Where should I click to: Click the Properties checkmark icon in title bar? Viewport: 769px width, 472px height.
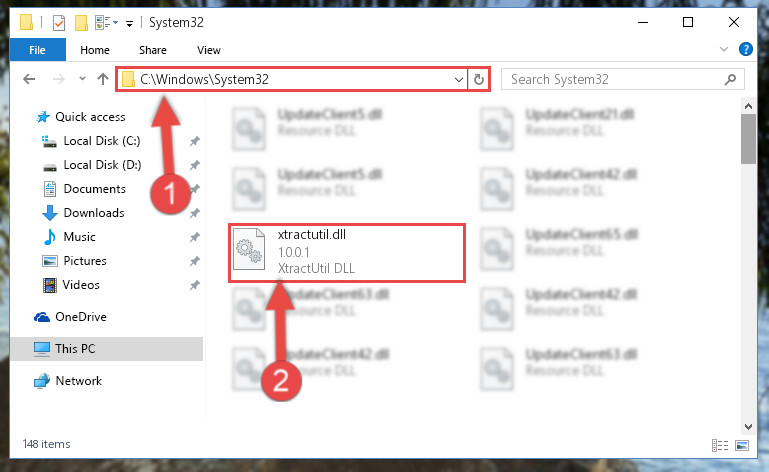click(x=58, y=23)
